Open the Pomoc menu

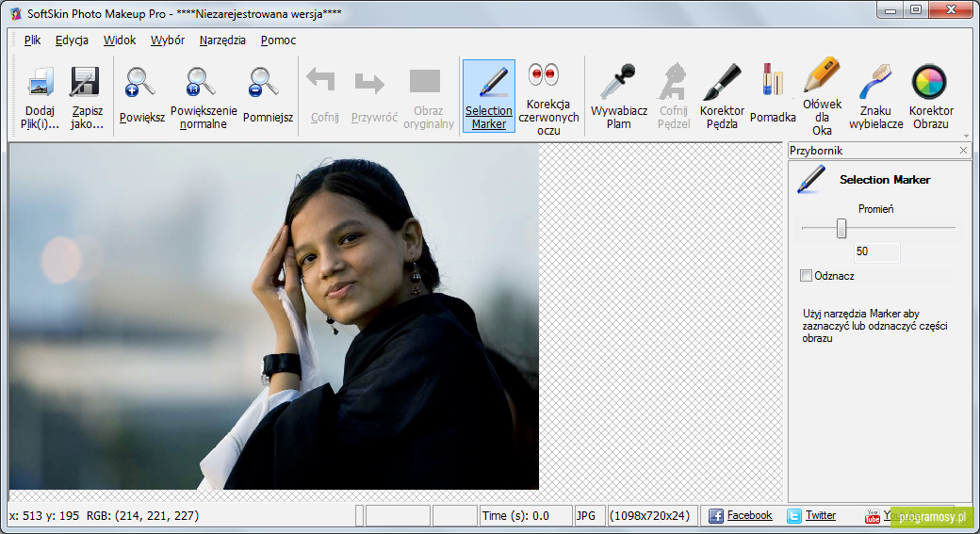(x=278, y=40)
